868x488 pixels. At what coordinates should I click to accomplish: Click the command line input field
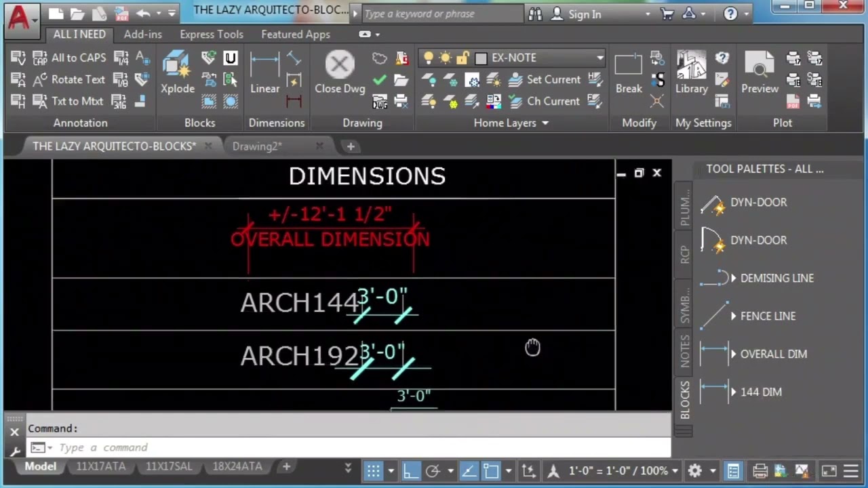(363, 447)
